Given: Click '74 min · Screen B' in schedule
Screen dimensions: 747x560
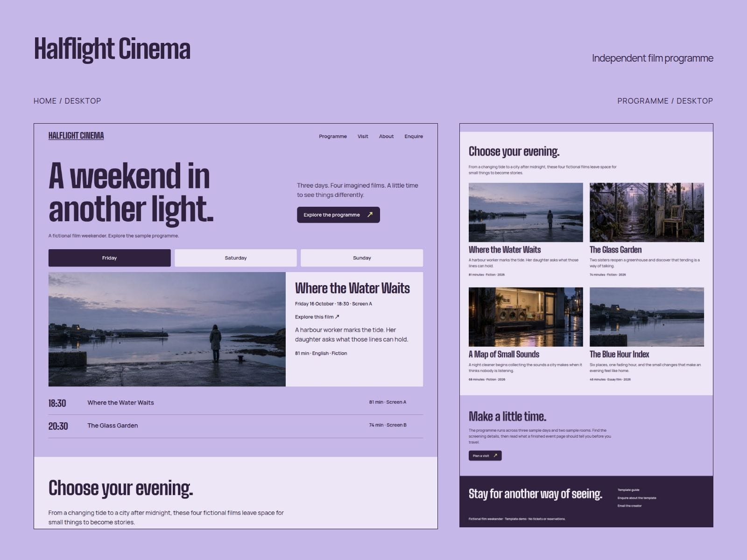Looking at the screenshot, I should coord(388,425).
